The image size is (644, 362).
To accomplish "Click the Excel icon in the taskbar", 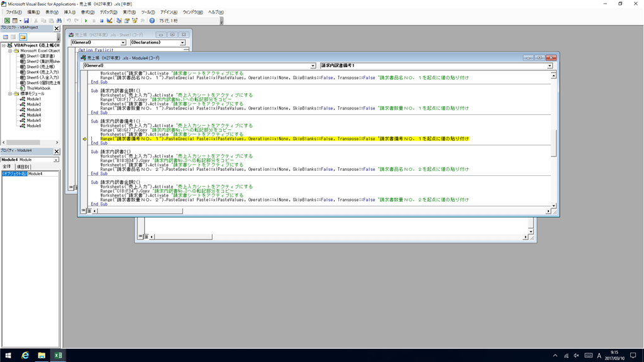I will pyautogui.click(x=58, y=356).
